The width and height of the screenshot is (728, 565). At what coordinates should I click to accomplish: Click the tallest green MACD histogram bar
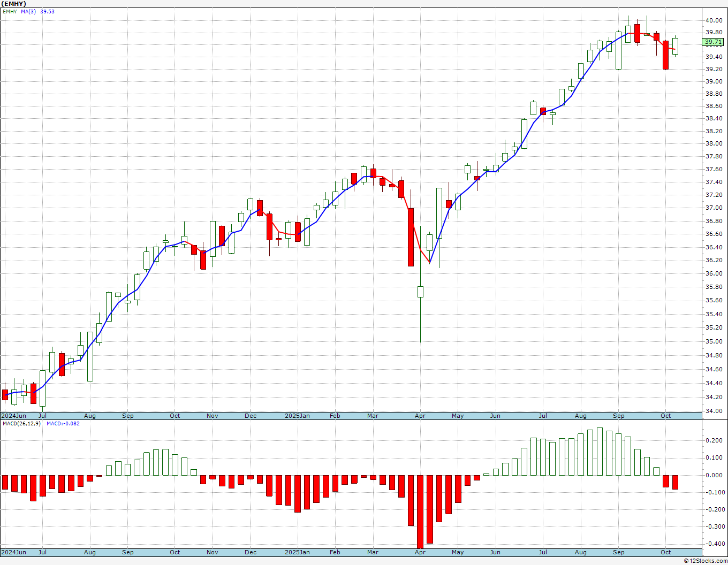tap(600, 452)
